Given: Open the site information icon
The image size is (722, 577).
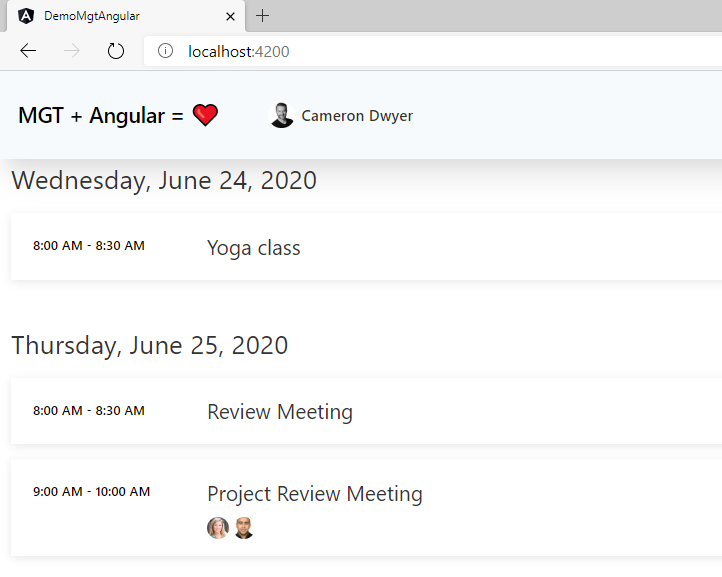Looking at the screenshot, I should [x=165, y=51].
